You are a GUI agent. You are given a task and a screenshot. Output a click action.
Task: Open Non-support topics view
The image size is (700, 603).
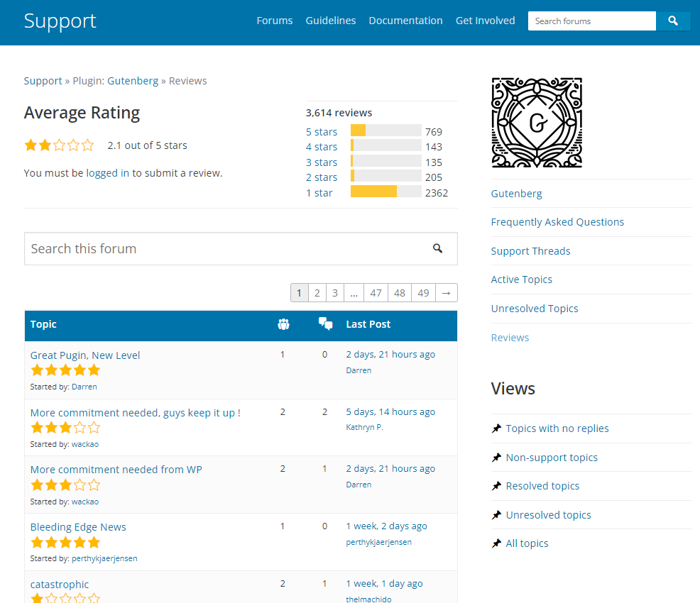tap(552, 458)
